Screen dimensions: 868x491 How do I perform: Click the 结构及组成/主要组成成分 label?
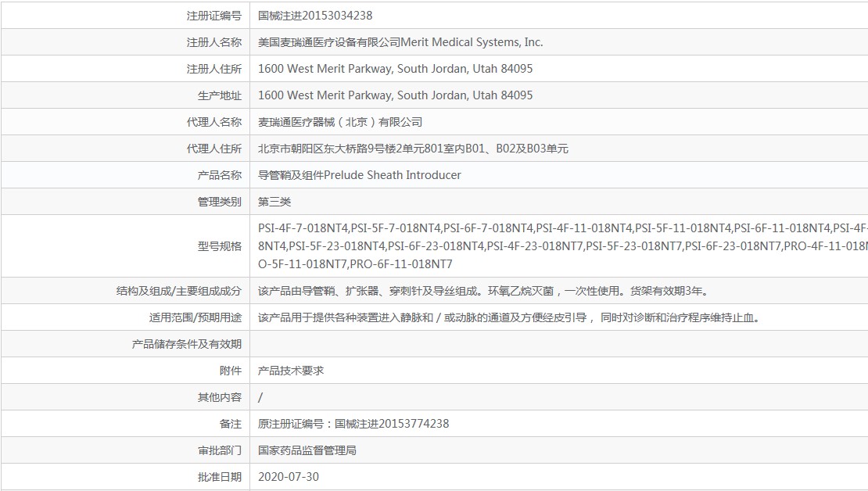tap(179, 291)
